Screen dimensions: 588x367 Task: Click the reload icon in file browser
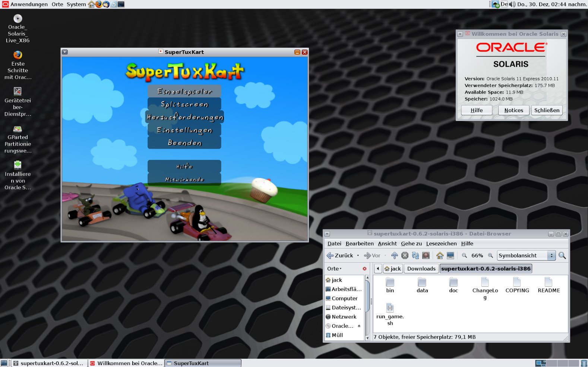point(415,255)
